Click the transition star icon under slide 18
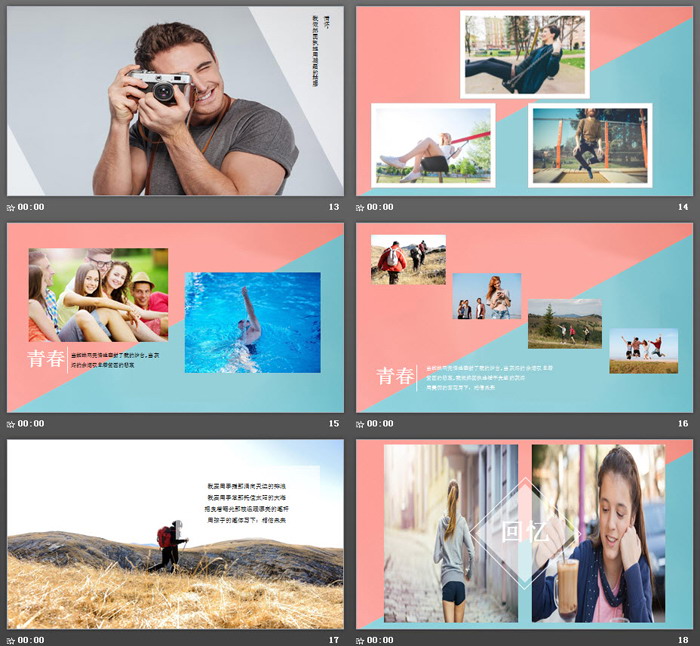The height and width of the screenshot is (646, 700). (360, 640)
